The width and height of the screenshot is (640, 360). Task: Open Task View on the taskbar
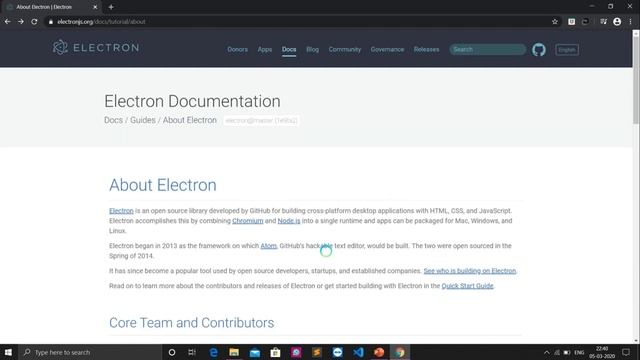point(192,352)
